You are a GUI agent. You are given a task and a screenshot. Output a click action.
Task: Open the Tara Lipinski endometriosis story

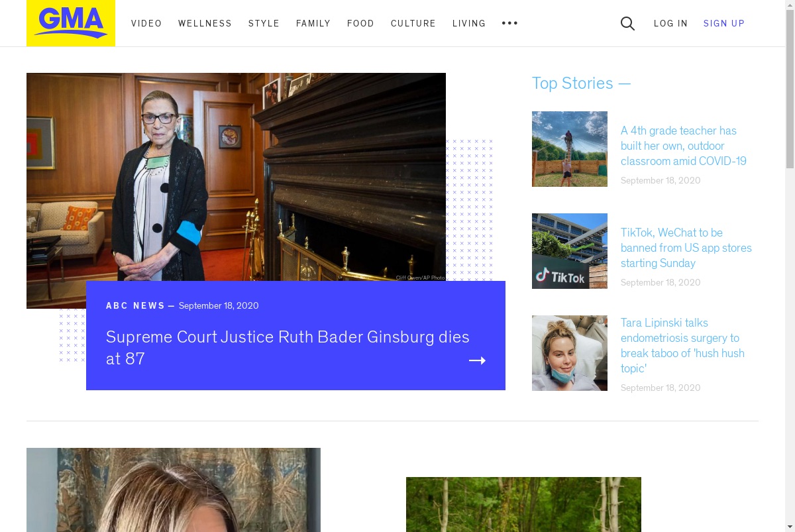click(682, 345)
